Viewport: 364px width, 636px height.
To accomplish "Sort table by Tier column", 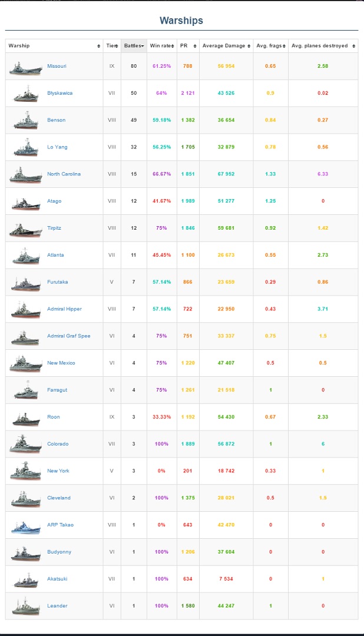I will click(x=112, y=46).
